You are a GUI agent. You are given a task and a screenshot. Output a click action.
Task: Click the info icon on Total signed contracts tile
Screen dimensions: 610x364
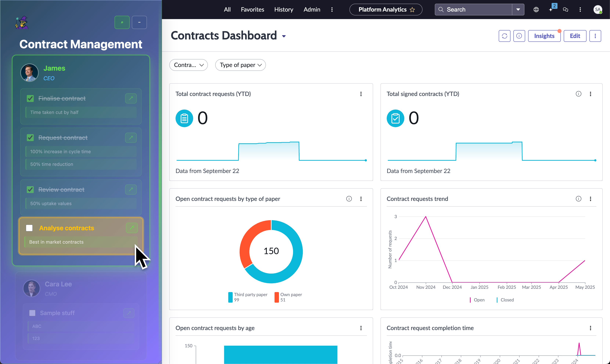pyautogui.click(x=579, y=94)
